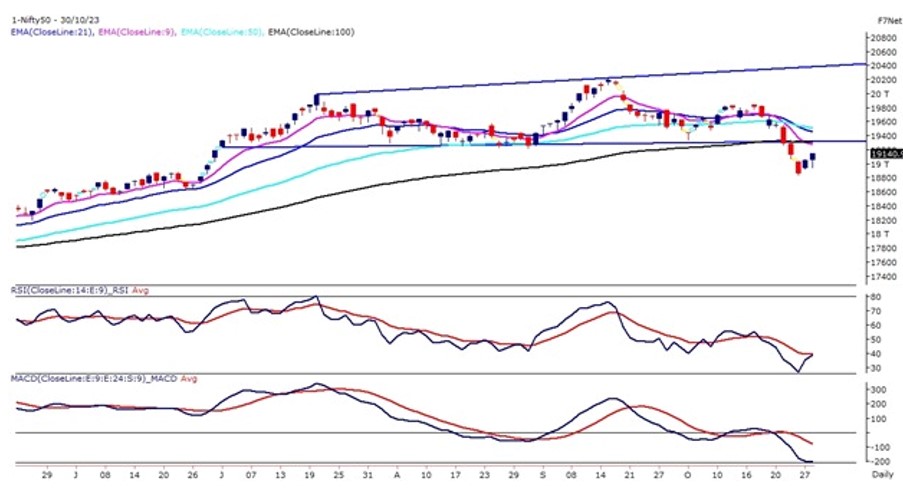The height and width of the screenshot is (488, 903).
Task: Click the 07 date label on the time axis
Action: point(251,475)
